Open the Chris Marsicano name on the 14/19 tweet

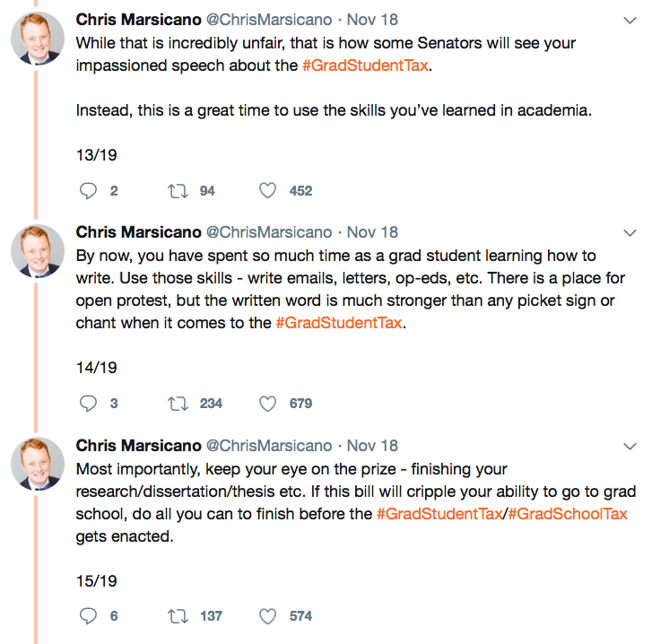(138, 232)
